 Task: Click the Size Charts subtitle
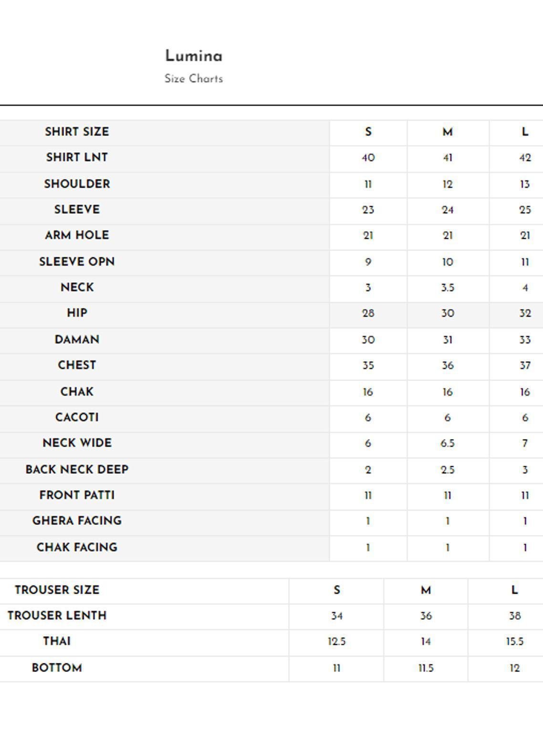coord(194,79)
